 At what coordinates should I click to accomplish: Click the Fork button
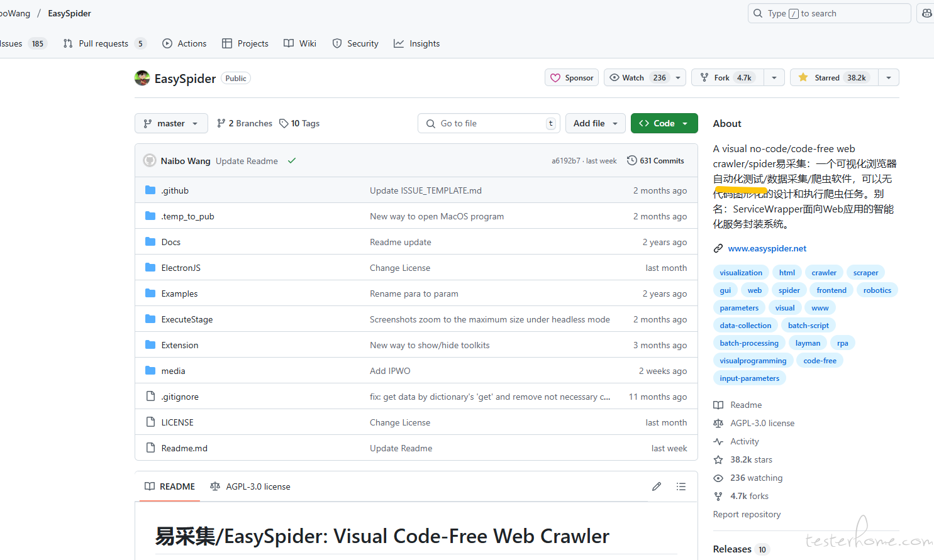(728, 78)
